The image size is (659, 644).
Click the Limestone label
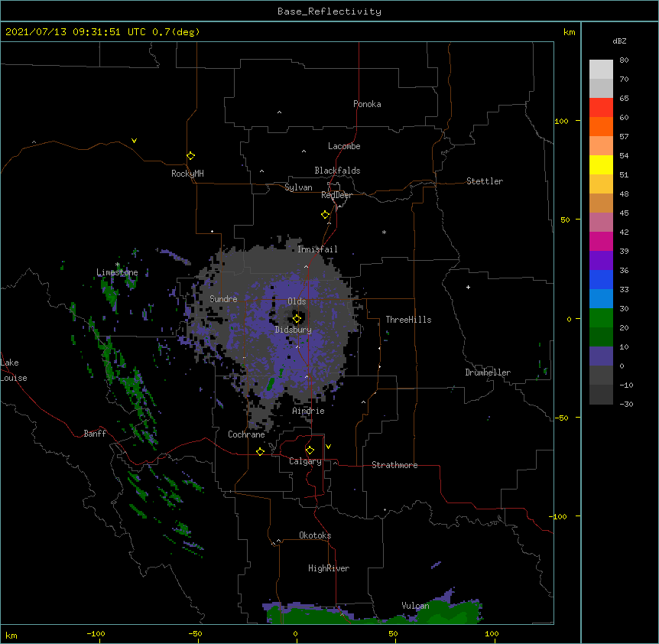click(117, 272)
